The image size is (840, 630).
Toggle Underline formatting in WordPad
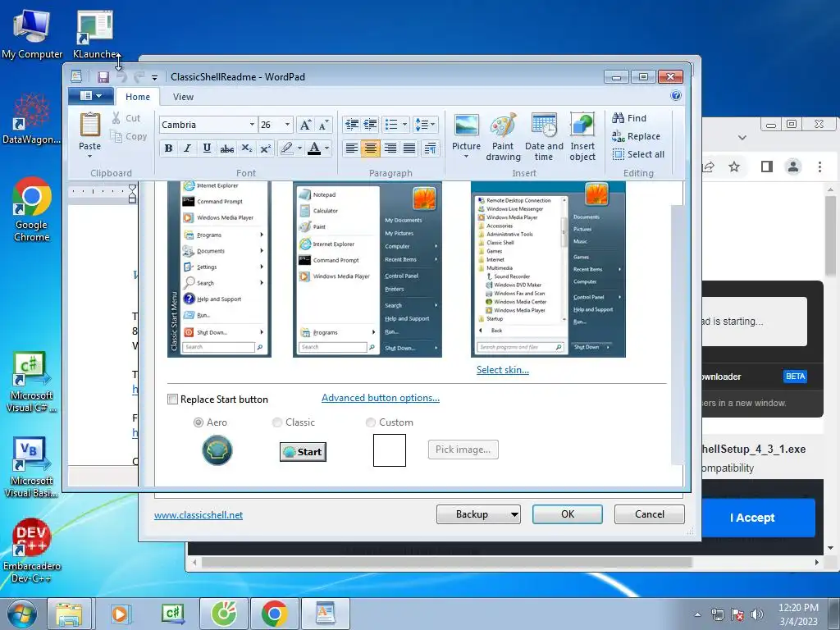tap(207, 148)
